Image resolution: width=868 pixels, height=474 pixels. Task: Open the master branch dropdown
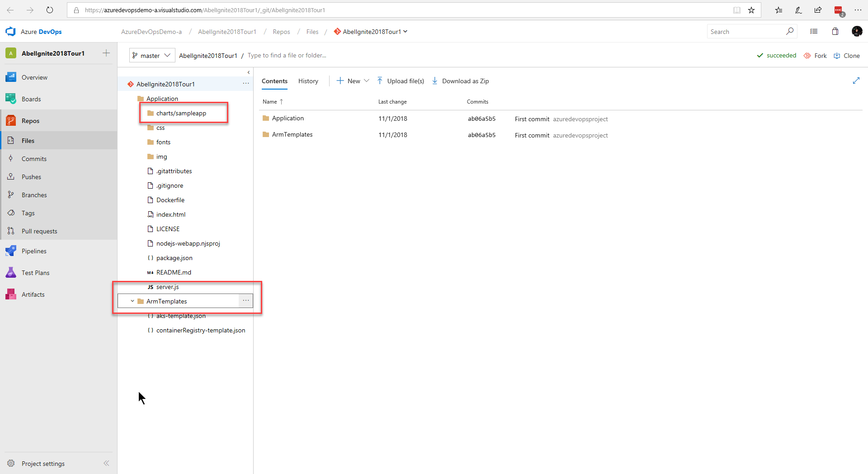click(152, 55)
